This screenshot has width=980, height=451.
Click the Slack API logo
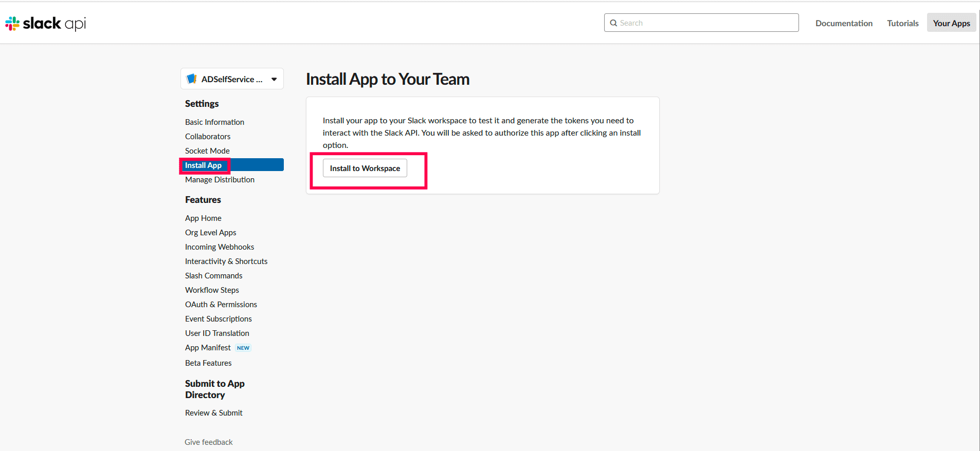[x=45, y=24]
